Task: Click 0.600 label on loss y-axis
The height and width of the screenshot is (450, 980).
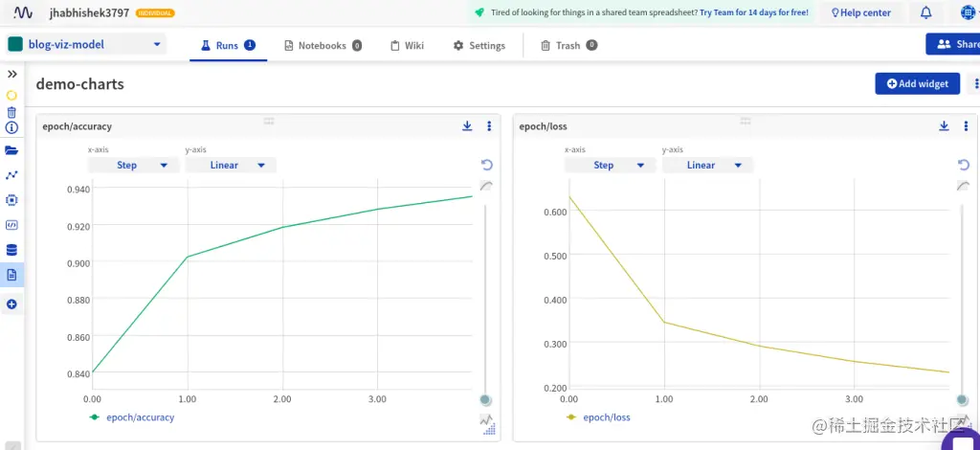Action: click(x=555, y=212)
